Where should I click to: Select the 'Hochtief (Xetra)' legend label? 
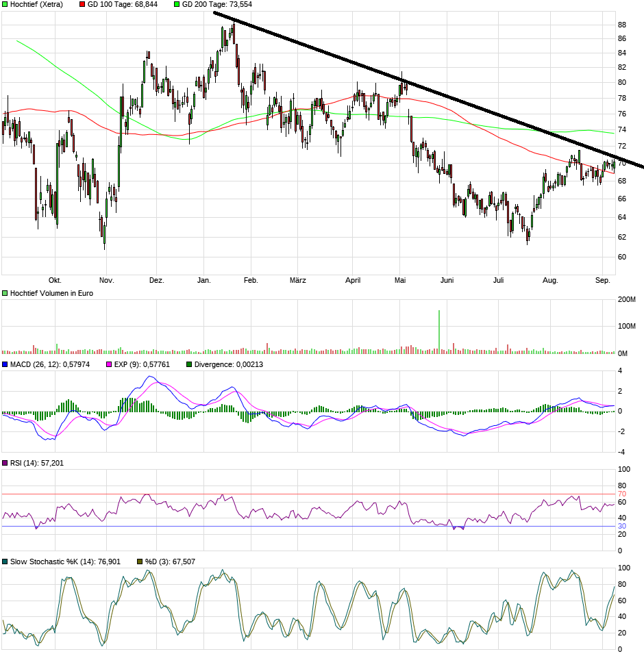pos(36,4)
